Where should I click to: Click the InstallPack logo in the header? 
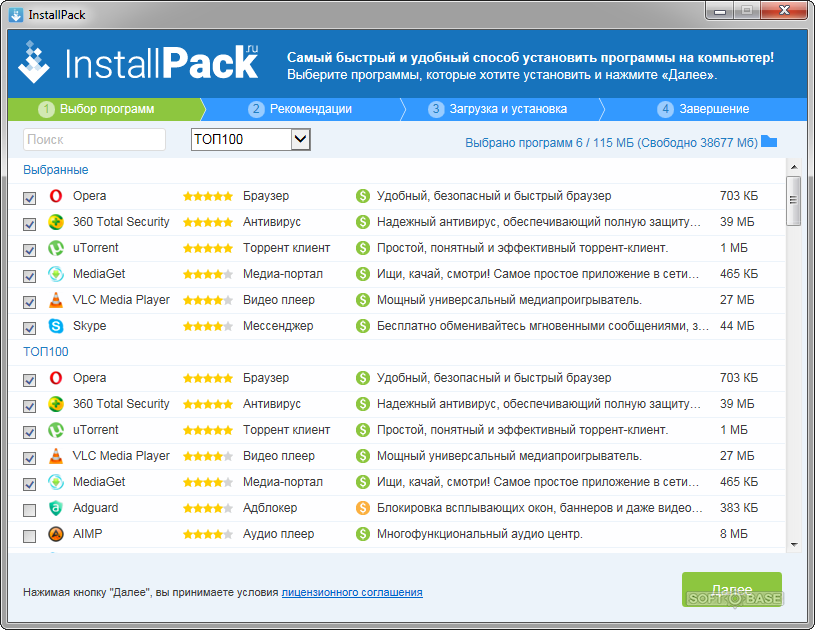point(138,62)
